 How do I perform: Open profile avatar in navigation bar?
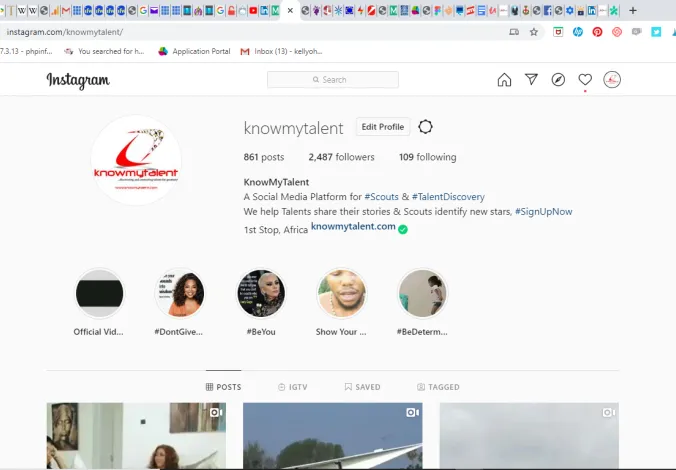click(612, 80)
